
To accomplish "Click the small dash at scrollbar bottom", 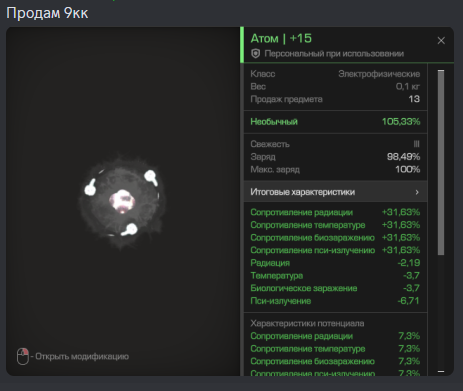I will 441,371.
